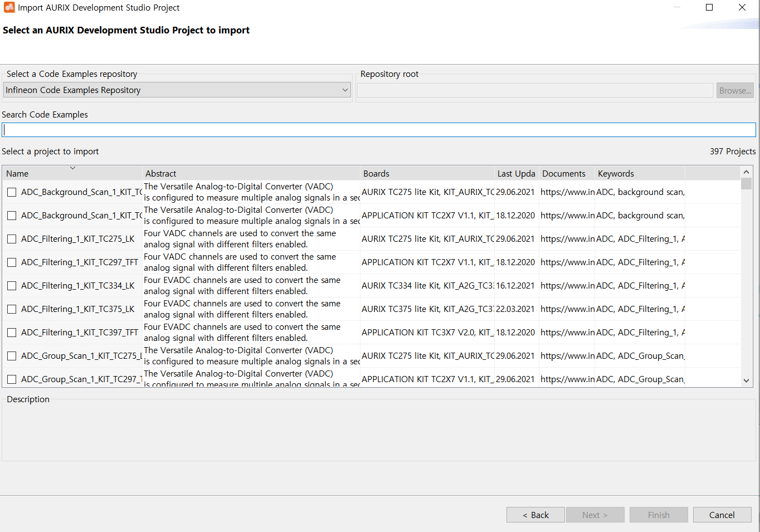This screenshot has height=532, width=760.
Task: Click the AURIX Development Studio title bar icon
Action: point(9,7)
